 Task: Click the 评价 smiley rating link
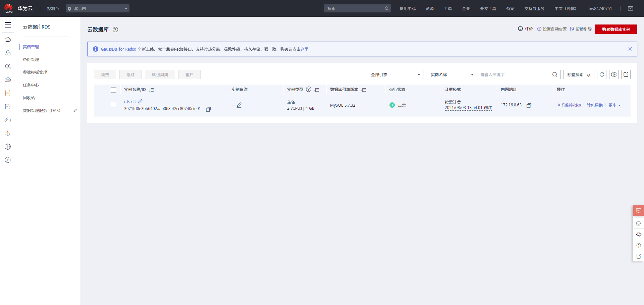click(525, 29)
